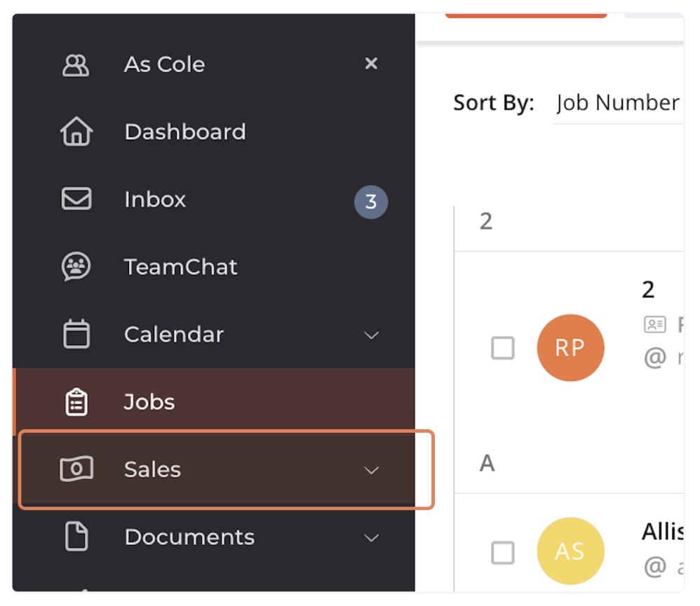Open the TeamChat menu label

pos(181,267)
